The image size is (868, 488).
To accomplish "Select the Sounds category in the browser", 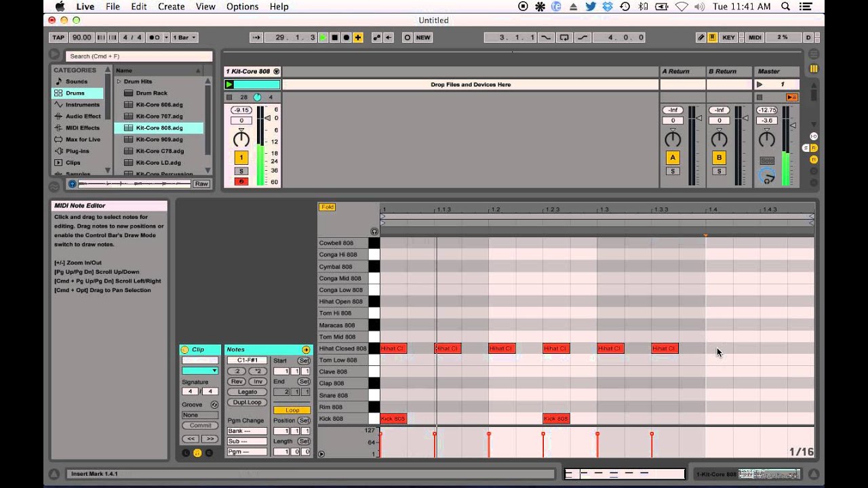I will point(77,81).
